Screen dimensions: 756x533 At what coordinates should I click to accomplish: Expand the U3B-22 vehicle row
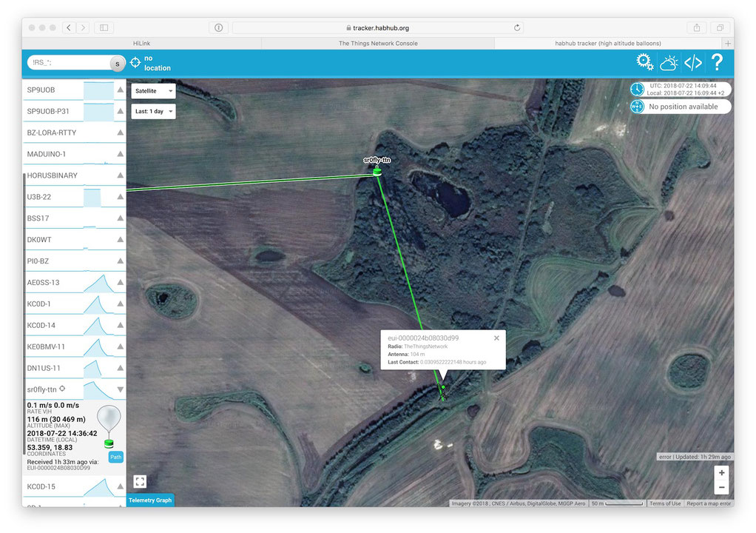pos(120,197)
